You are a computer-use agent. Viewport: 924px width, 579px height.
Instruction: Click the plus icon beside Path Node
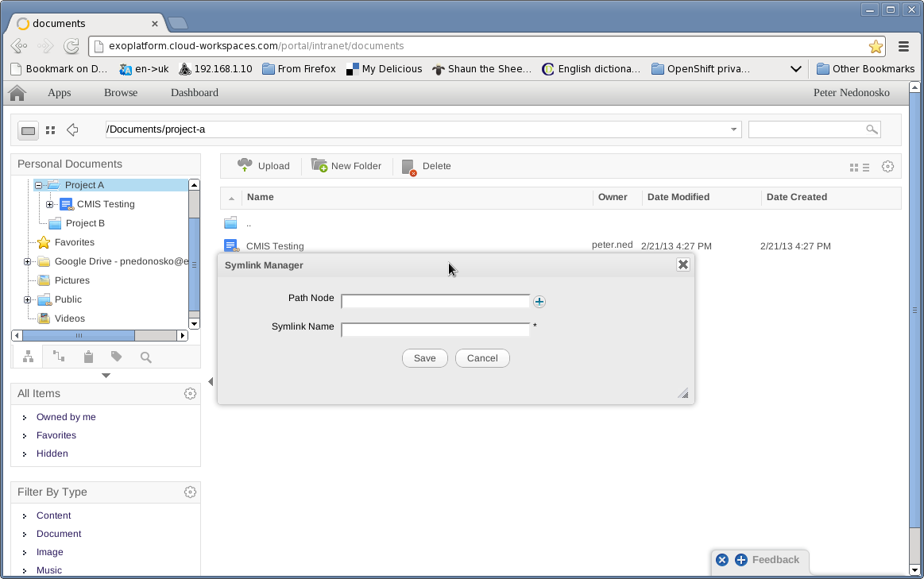tap(539, 302)
